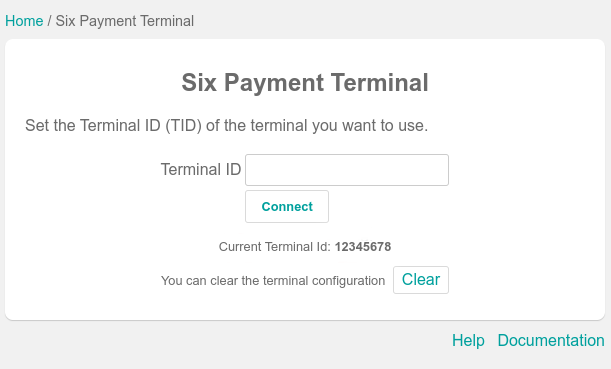611x369 pixels.
Task: Click the Terminal ID field label
Action: pos(201,169)
